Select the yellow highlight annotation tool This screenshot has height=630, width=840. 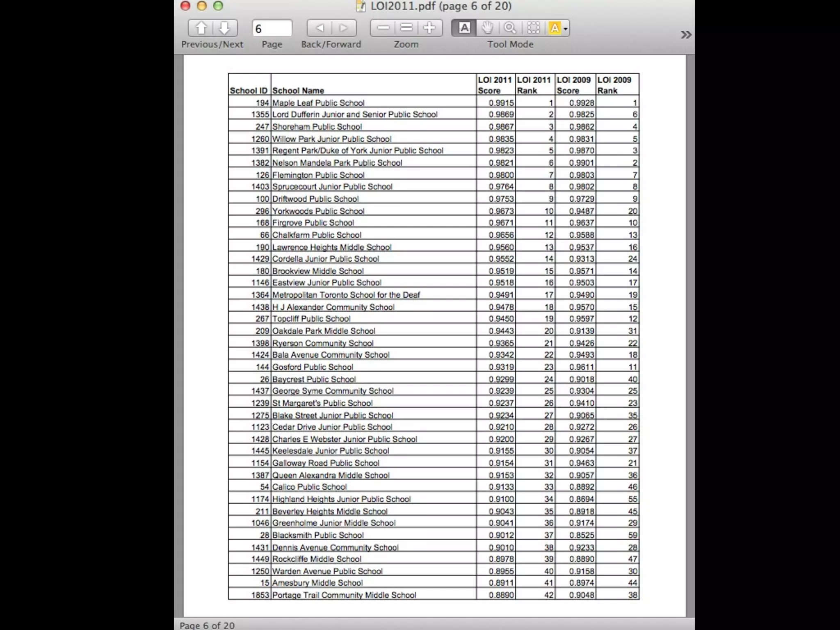(x=555, y=28)
